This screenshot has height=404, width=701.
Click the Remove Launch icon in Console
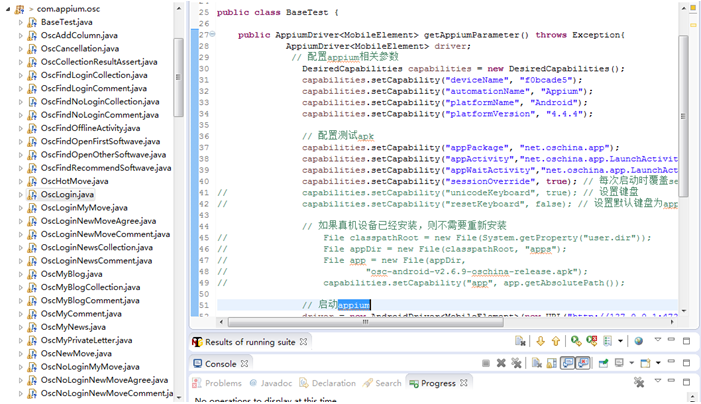coord(501,363)
